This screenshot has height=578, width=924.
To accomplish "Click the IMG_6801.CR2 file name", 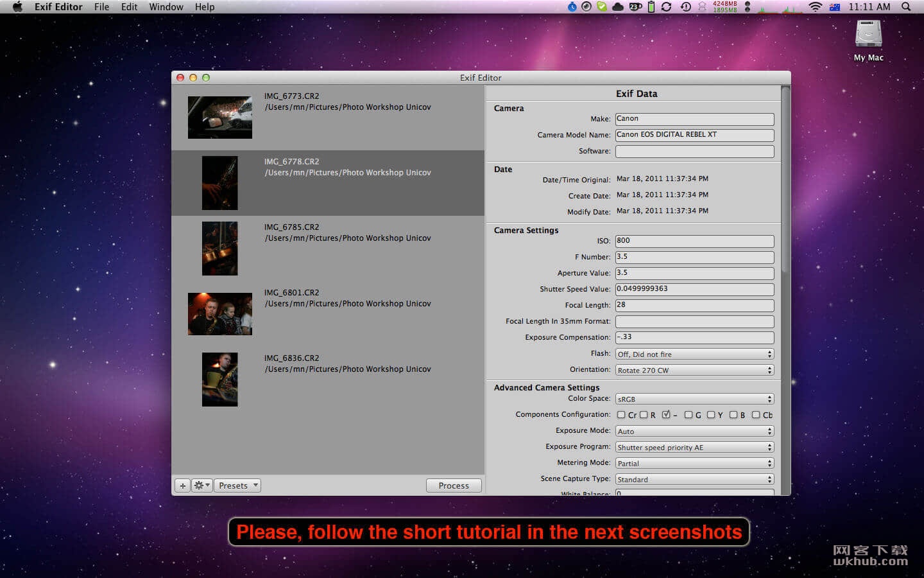I will (x=291, y=293).
